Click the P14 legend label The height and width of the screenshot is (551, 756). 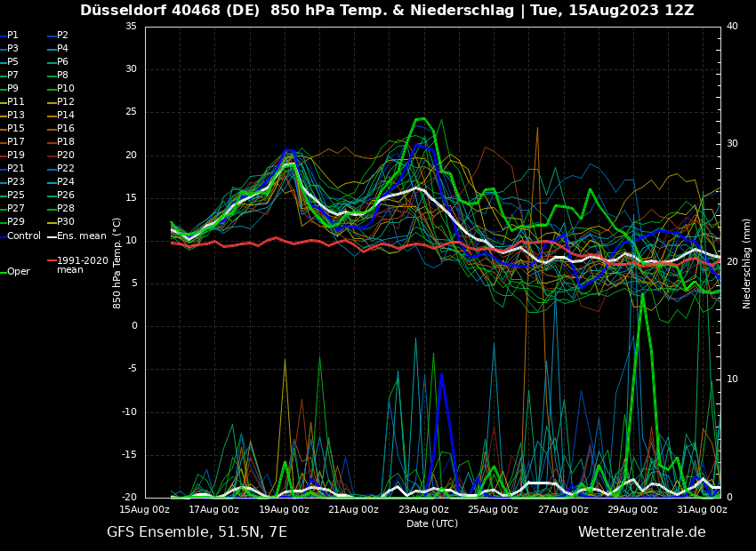click(x=66, y=116)
